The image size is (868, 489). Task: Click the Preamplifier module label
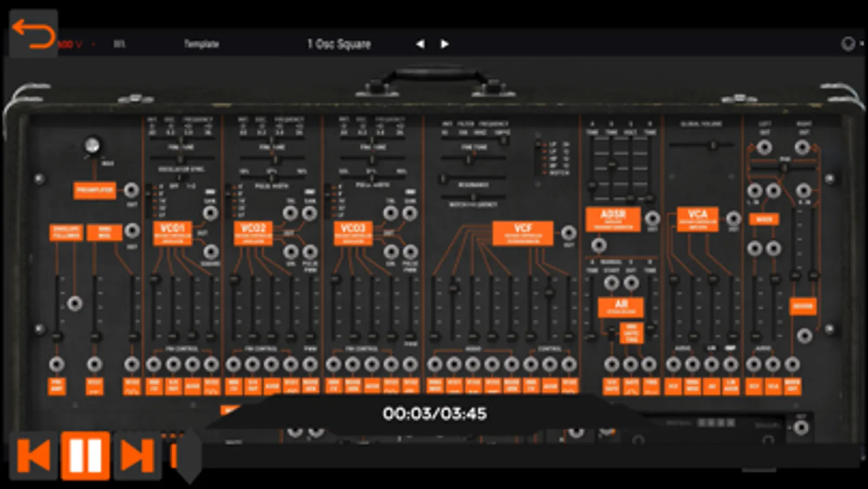click(x=94, y=191)
